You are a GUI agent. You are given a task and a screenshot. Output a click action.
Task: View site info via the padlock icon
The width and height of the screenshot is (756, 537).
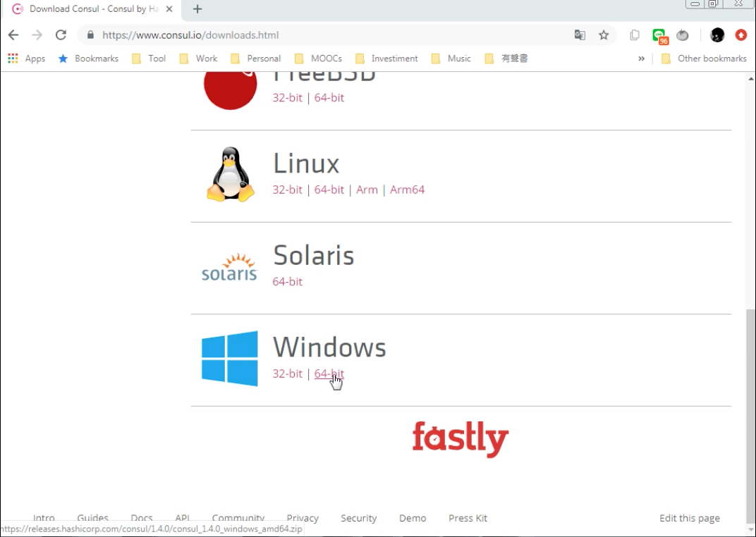(90, 35)
